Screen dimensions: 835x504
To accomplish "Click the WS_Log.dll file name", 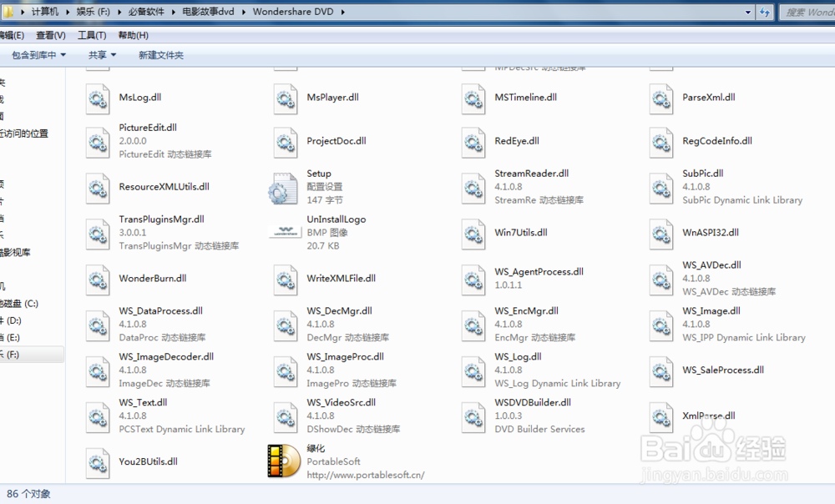I will tap(518, 356).
